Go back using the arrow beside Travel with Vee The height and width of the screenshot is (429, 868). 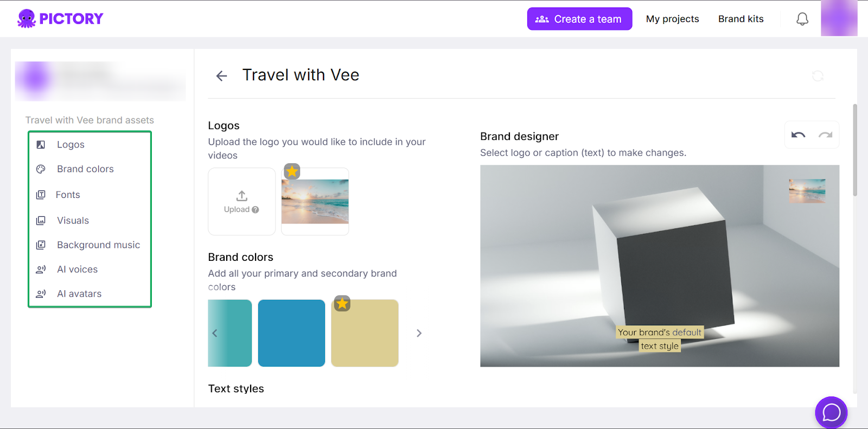pyautogui.click(x=221, y=76)
